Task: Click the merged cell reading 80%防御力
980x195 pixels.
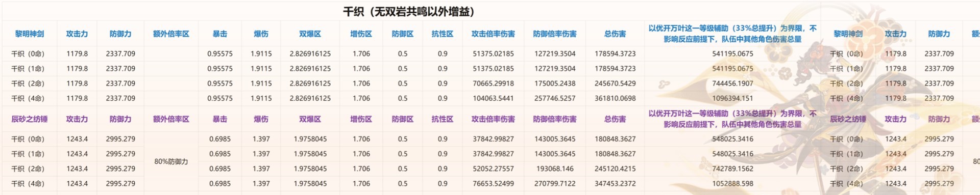Action: pos(171,161)
